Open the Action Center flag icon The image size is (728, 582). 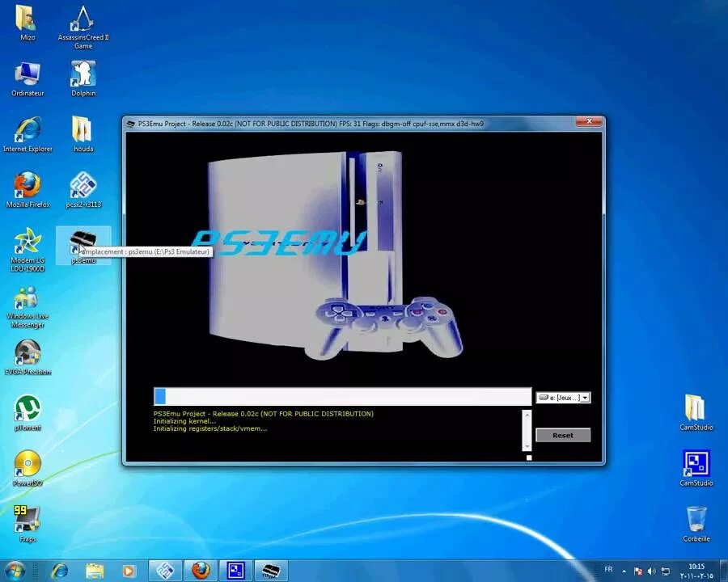(638, 571)
